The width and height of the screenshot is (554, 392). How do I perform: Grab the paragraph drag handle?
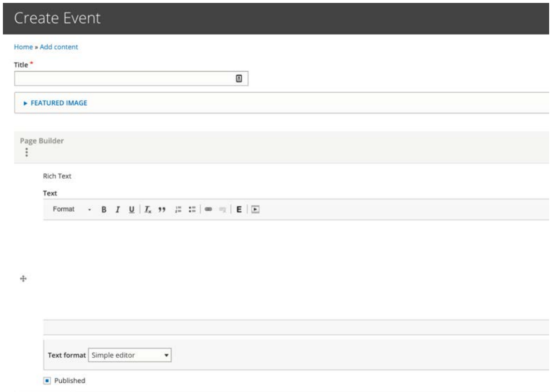pos(22,279)
